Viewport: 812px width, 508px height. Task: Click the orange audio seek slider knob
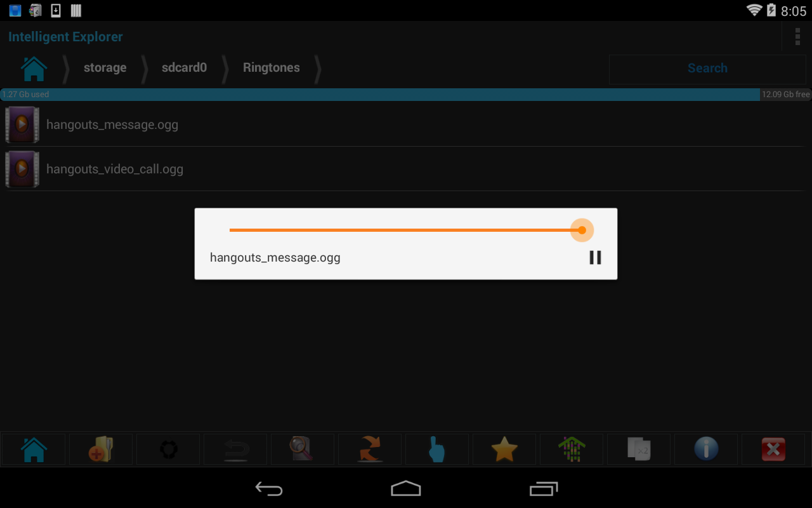pyautogui.click(x=582, y=230)
